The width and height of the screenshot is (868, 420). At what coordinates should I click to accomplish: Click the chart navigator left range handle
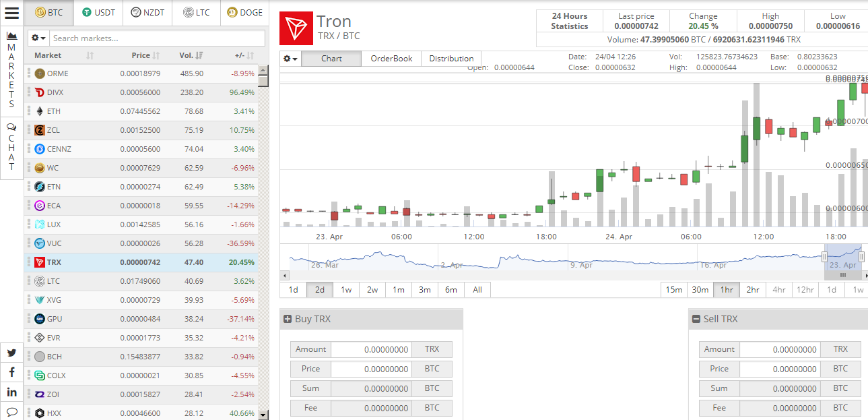(824, 257)
